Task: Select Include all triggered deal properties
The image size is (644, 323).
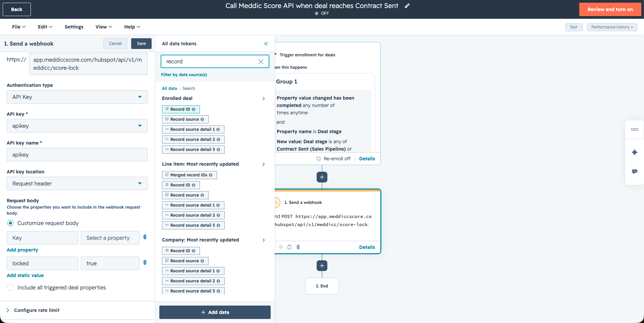Action: point(10,287)
